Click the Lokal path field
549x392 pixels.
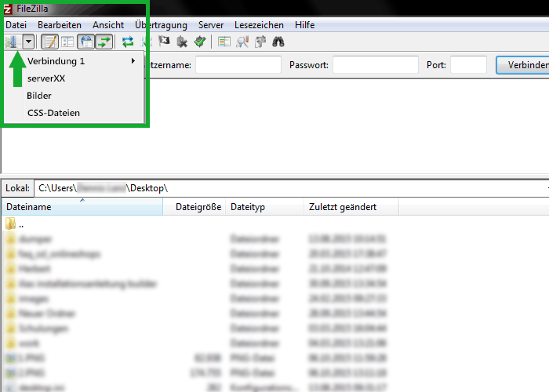tap(291, 188)
